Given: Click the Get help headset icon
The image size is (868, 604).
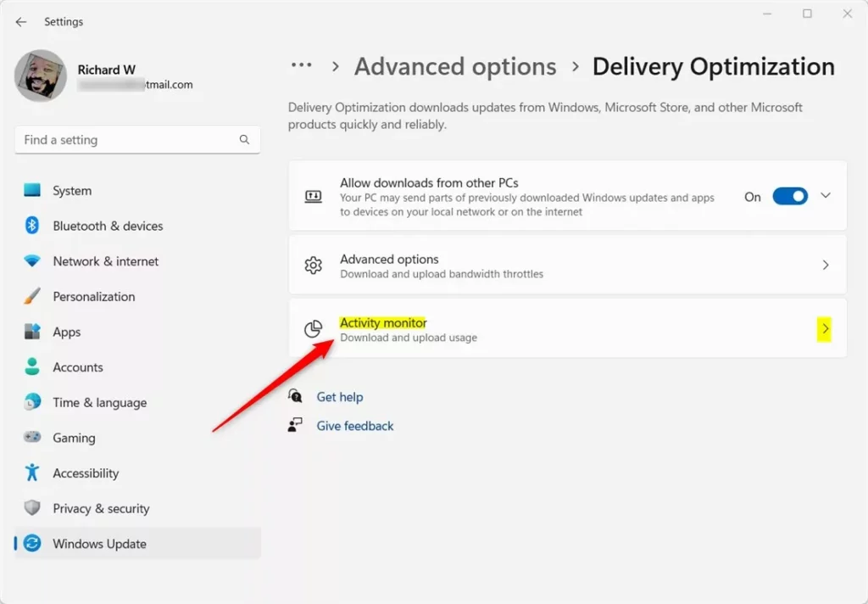Looking at the screenshot, I should [295, 396].
